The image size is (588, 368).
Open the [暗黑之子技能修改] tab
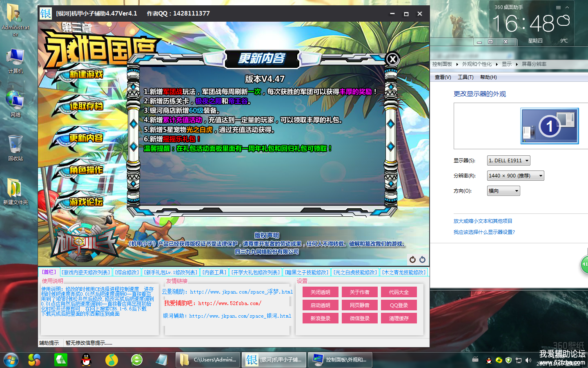coord(307,272)
